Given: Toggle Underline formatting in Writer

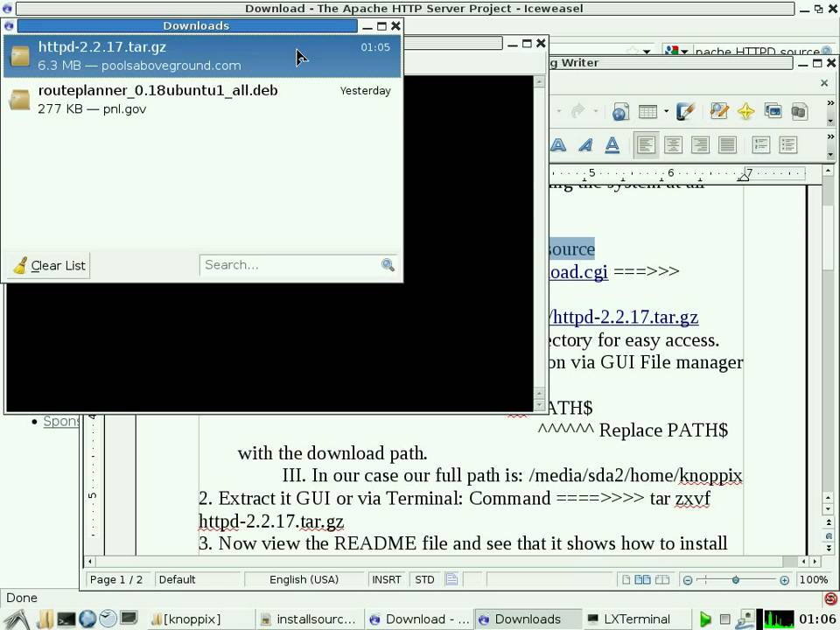Looking at the screenshot, I should (612, 144).
